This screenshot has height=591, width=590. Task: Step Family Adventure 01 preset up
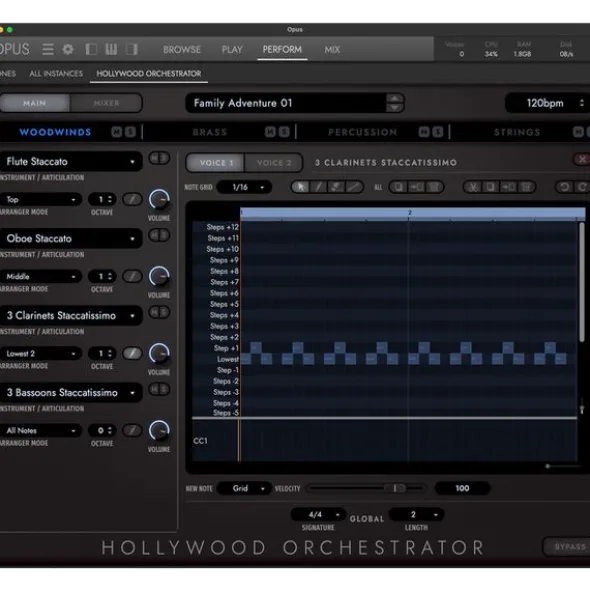pos(394,98)
